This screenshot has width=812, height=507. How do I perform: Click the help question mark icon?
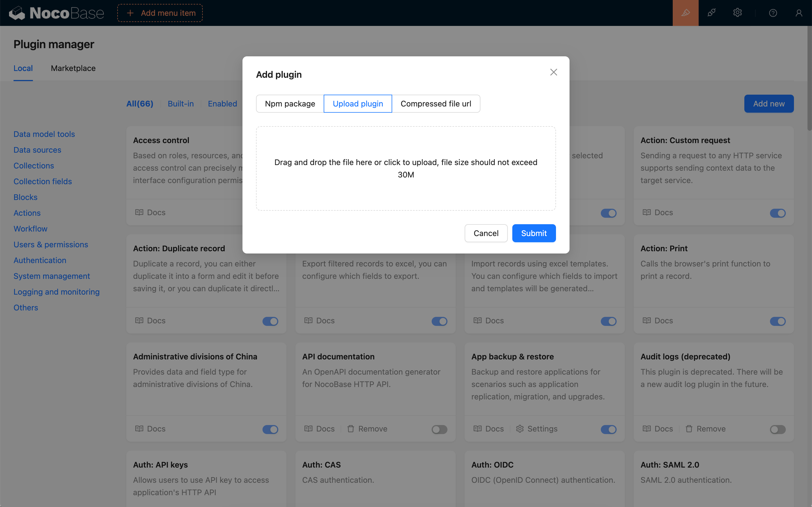click(x=773, y=13)
